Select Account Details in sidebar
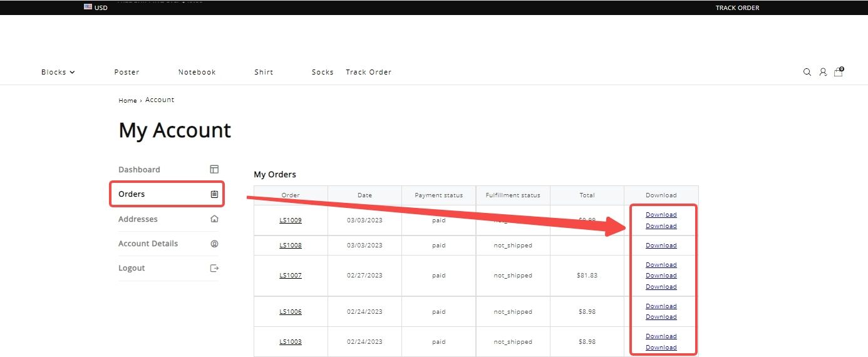Screen dimensions: 868x357 point(148,243)
